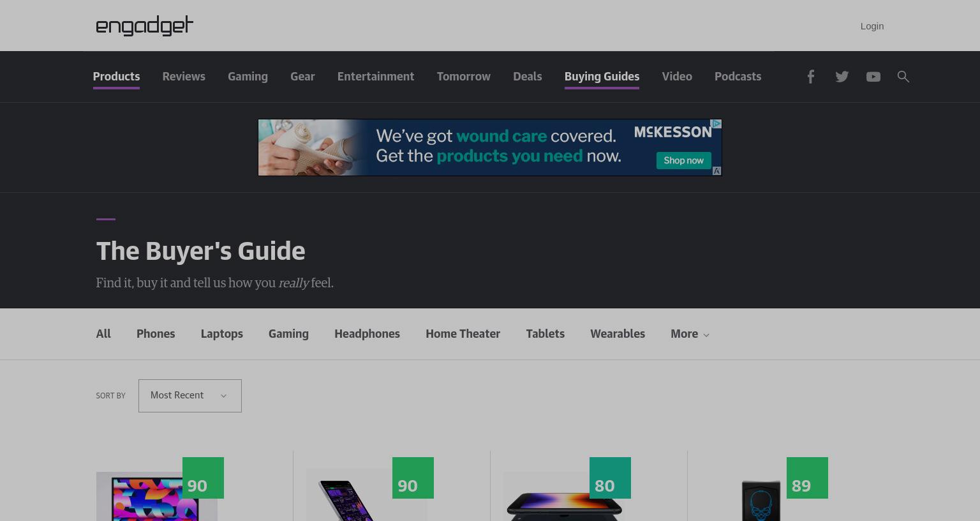Open the Video section
The width and height of the screenshot is (980, 521).
coord(677,77)
